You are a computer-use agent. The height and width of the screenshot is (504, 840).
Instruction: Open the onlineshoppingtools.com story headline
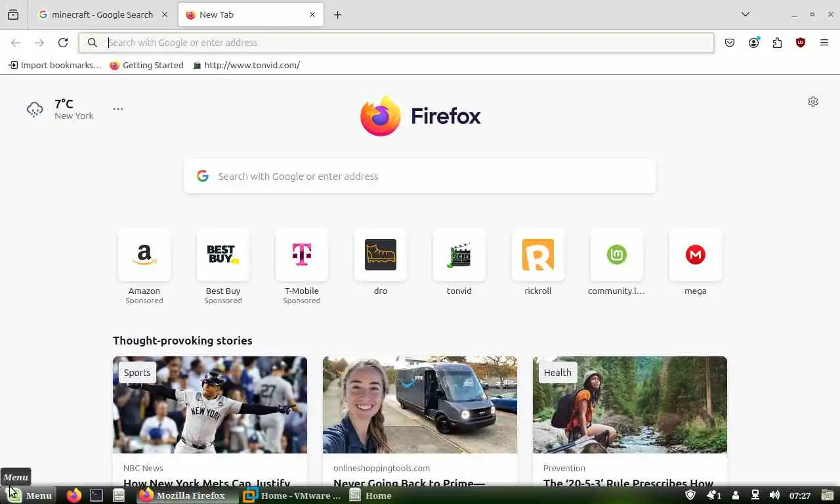click(409, 484)
